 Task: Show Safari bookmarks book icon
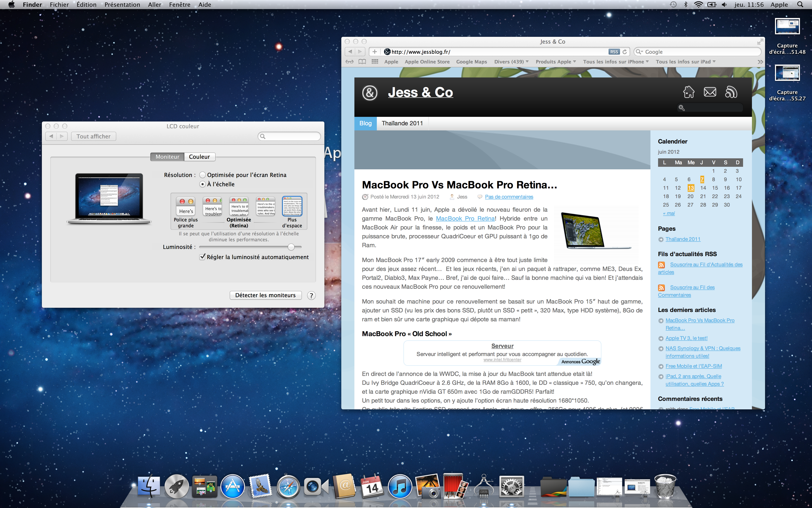coord(362,61)
